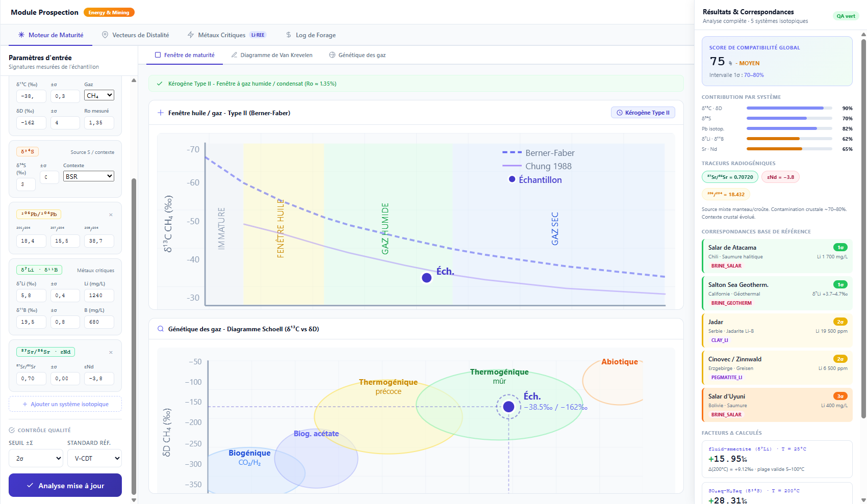
Task: Click the pencil icon on Diagramme de Van Krevelen subtab
Action: pyautogui.click(x=235, y=55)
